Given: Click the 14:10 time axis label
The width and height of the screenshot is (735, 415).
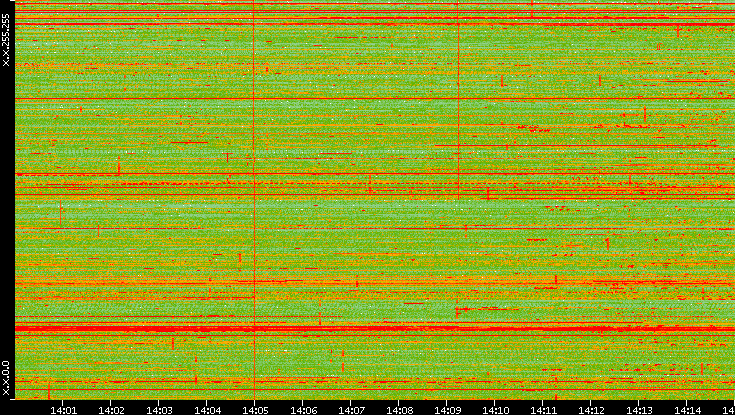Looking at the screenshot, I should 495,410.
